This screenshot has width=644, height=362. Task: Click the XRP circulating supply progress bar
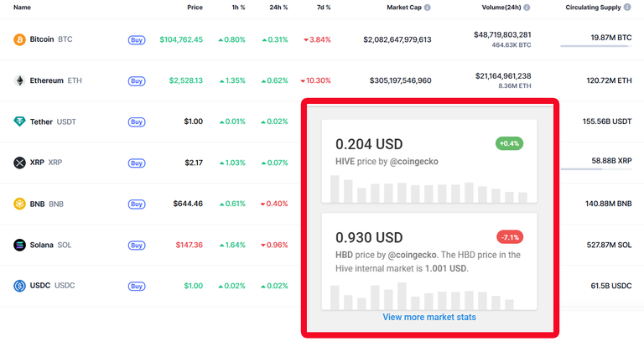click(596, 169)
